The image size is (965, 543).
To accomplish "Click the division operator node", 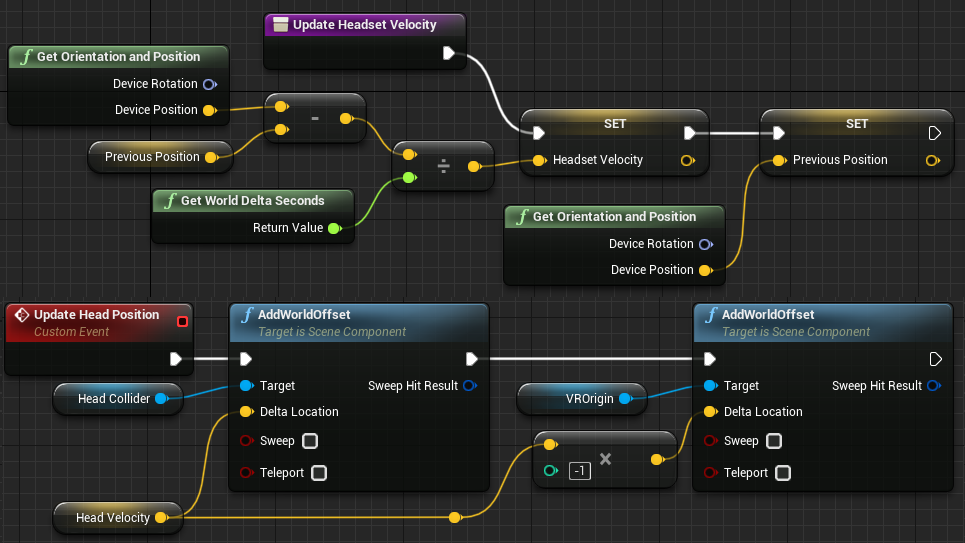I will (444, 167).
